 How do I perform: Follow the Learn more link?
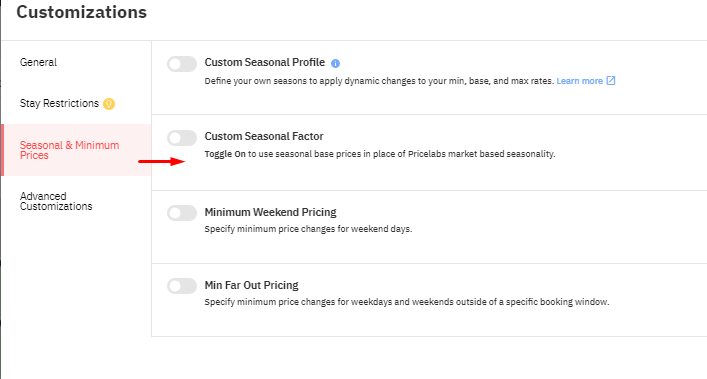tap(579, 81)
